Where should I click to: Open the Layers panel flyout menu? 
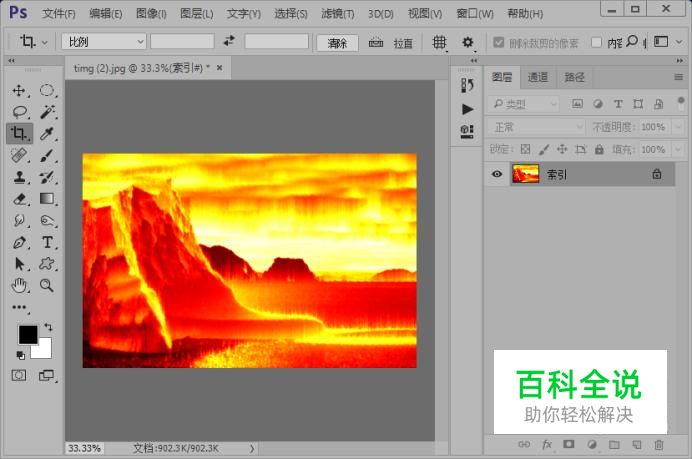(678, 78)
